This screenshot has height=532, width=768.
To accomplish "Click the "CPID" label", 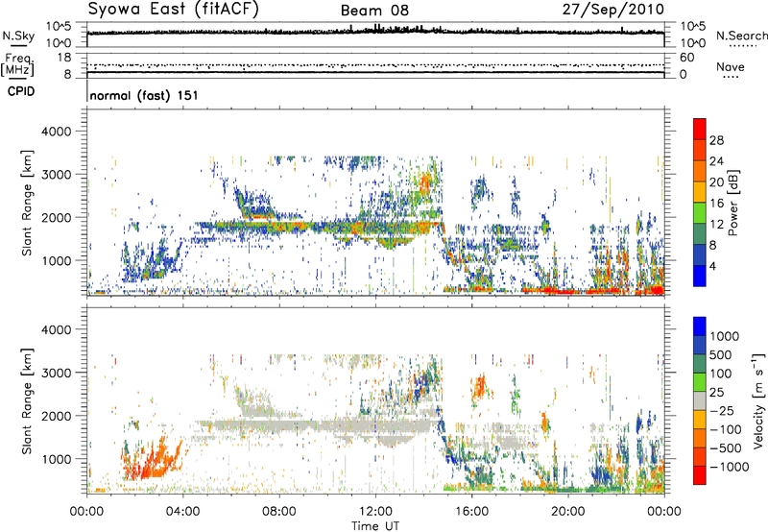I will pos(21,91).
